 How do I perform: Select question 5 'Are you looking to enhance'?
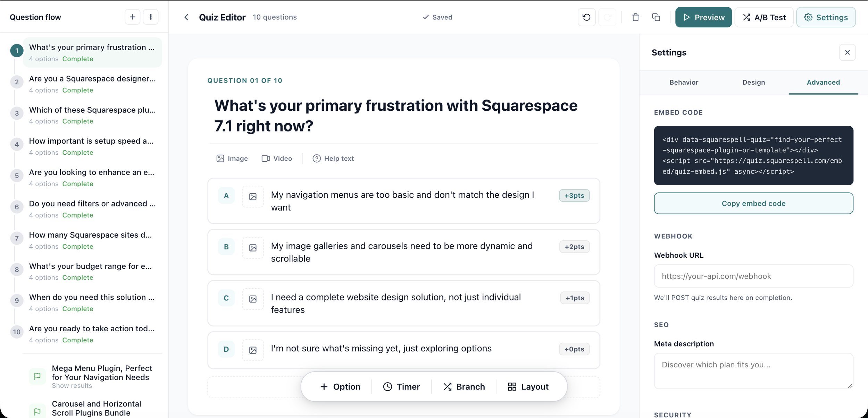pyautogui.click(x=92, y=178)
